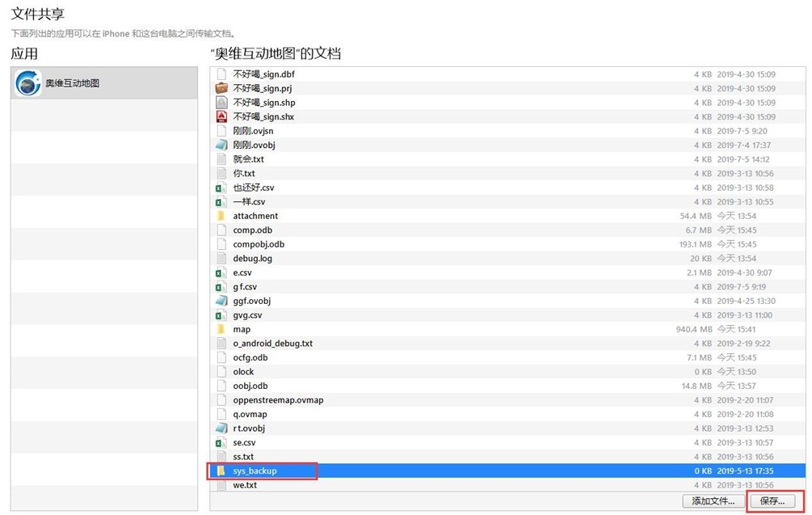Select oppenstreemap.ovmap in the list
This screenshot has width=812, height=515.
tap(278, 400)
